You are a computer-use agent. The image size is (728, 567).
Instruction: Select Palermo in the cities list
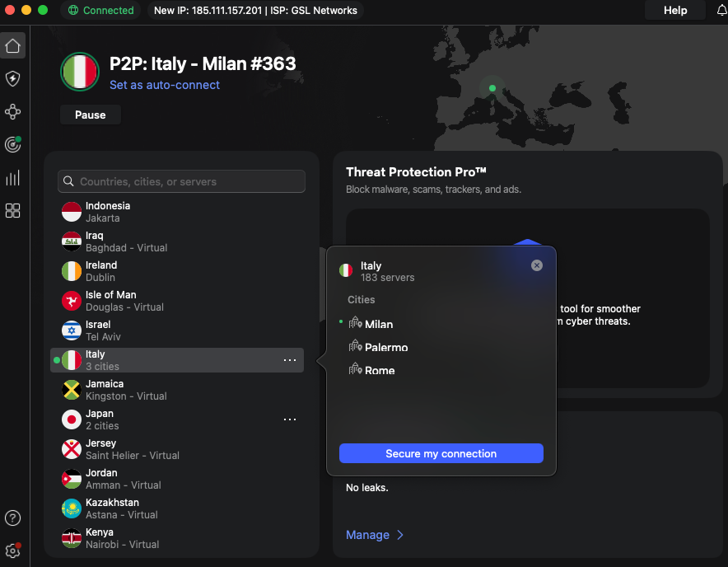[x=385, y=347]
